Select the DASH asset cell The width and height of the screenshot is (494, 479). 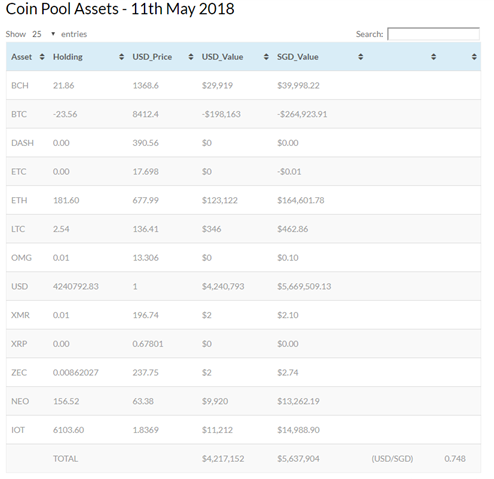tap(22, 143)
